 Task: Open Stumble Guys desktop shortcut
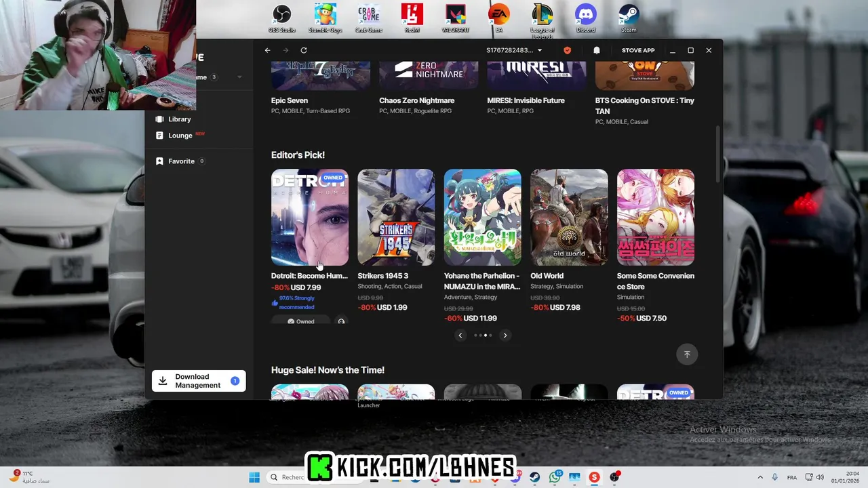point(325,19)
